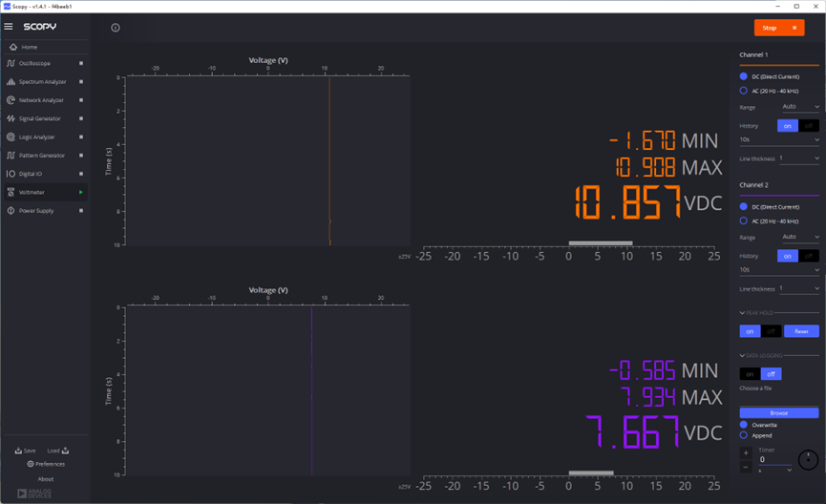Open Channel 2 Range dropdown

[x=800, y=237]
